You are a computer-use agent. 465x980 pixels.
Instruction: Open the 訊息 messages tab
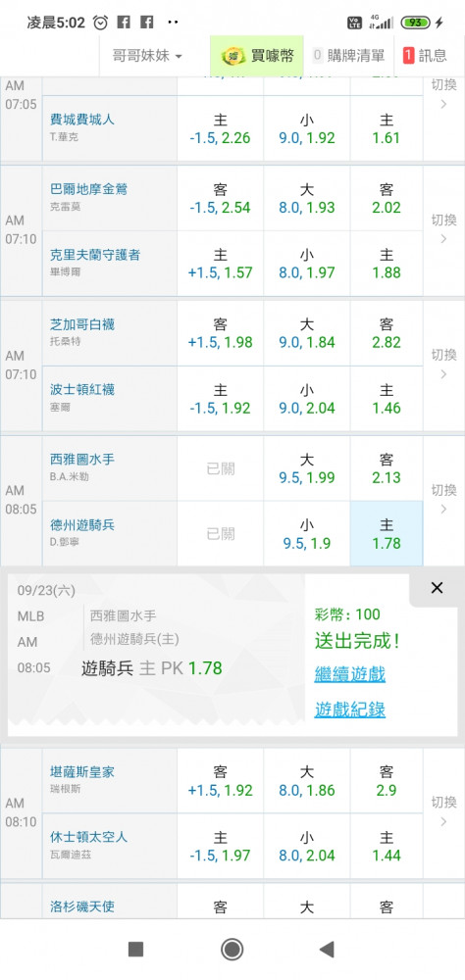pos(426,56)
